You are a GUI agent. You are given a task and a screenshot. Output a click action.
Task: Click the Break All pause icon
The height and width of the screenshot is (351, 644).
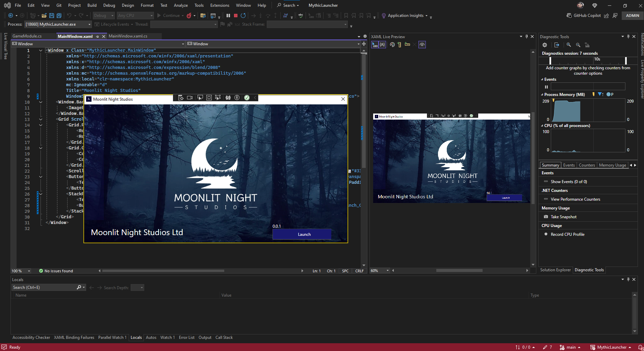[x=228, y=16]
